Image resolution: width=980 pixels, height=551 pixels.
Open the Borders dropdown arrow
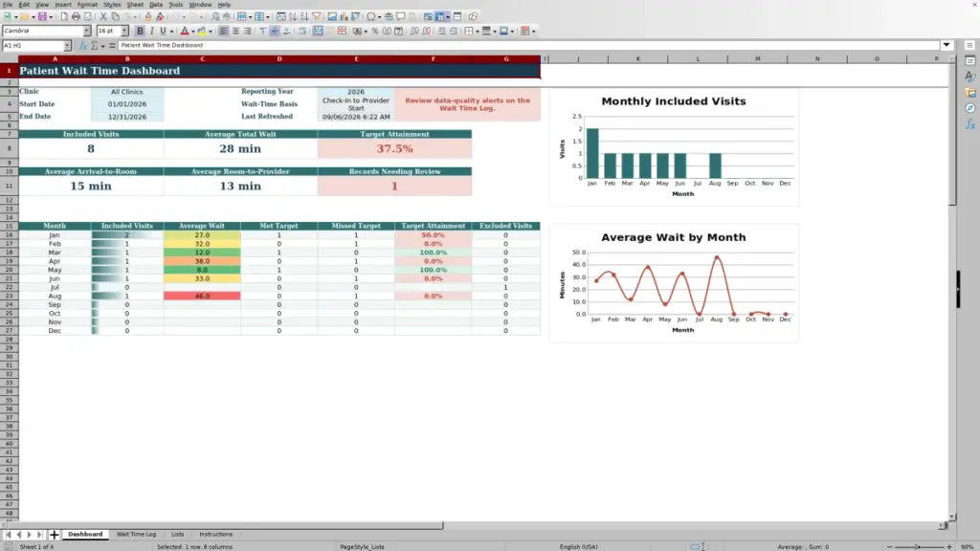477,31
